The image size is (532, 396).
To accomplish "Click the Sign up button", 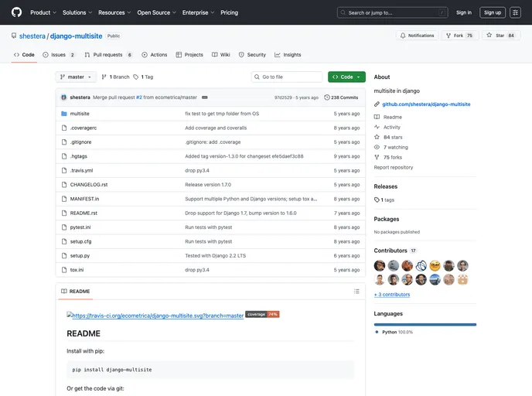I will pyautogui.click(x=493, y=12).
